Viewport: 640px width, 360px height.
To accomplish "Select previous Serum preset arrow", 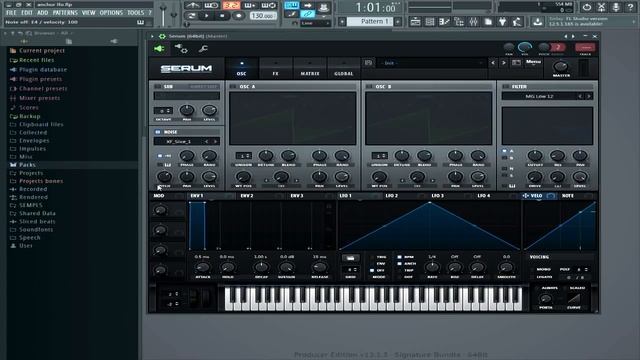I will [x=493, y=63].
